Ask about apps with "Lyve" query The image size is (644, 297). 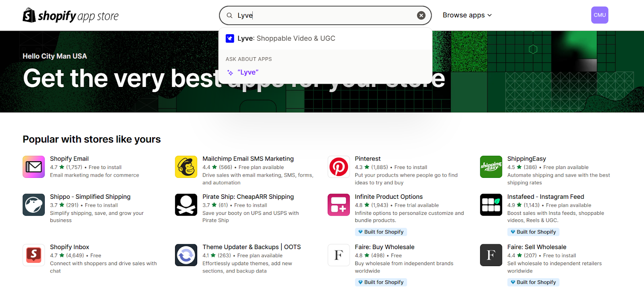point(248,72)
